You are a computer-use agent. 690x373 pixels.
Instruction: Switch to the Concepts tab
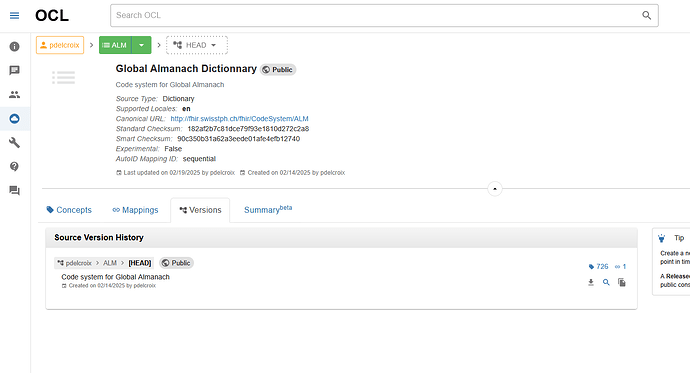point(69,210)
